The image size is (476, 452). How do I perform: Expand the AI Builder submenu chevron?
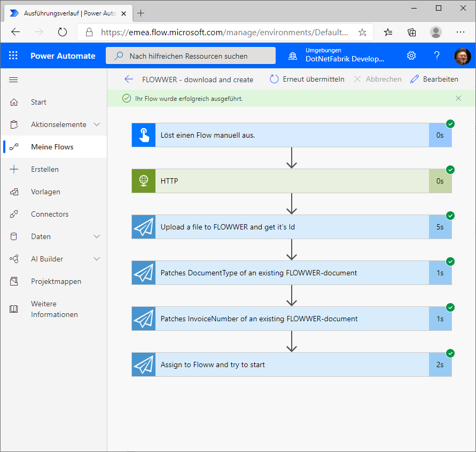pos(97,259)
